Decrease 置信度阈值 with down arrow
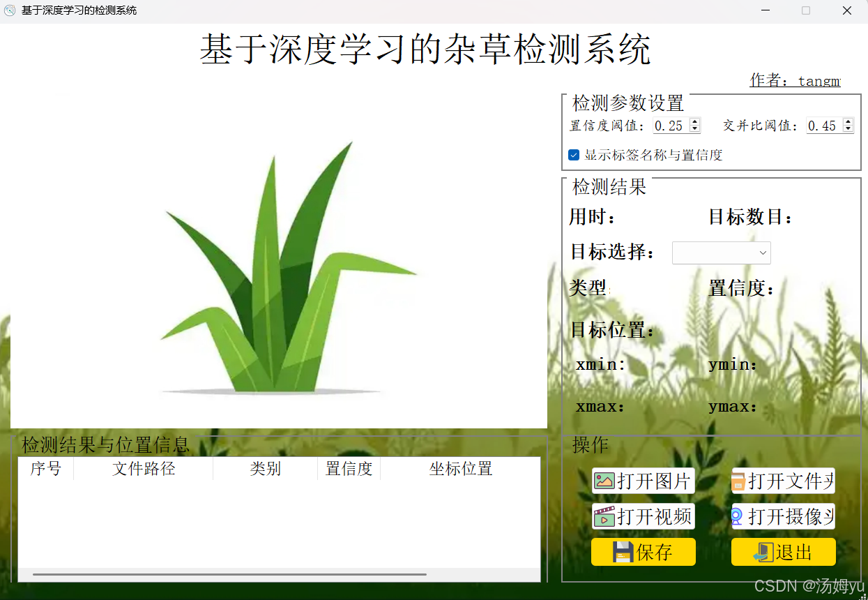This screenshot has width=868, height=600. pos(694,129)
